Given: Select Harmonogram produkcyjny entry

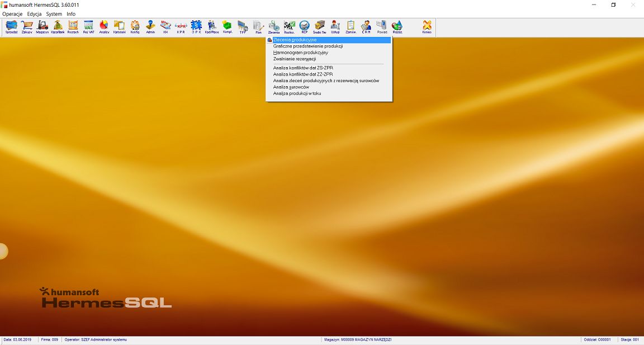Looking at the screenshot, I should (x=329, y=53).
